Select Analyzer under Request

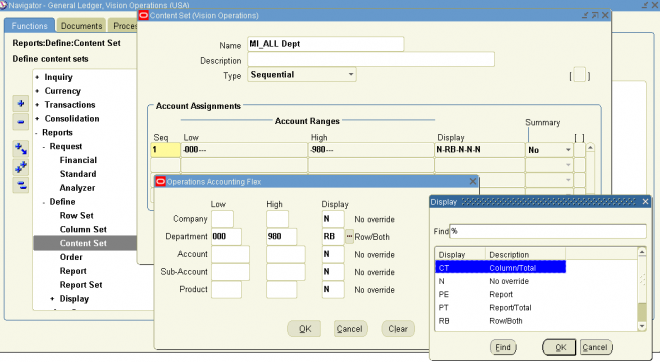(77, 188)
